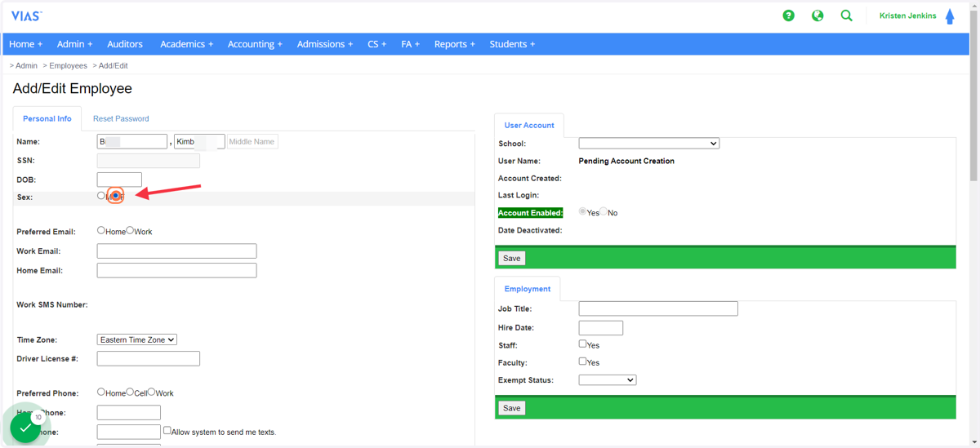Check the Staff Yes checkbox
This screenshot has height=448, width=980.
pos(583,344)
